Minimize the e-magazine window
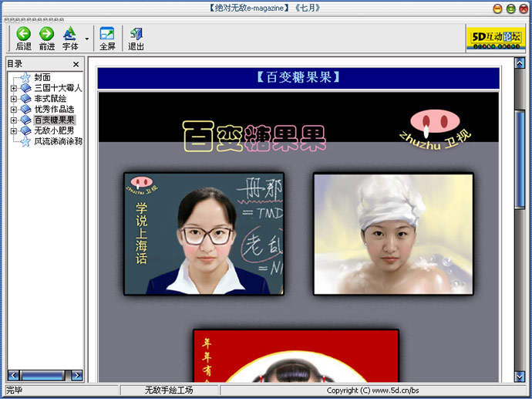Viewport: 532px width, 399px height. [x=497, y=8]
